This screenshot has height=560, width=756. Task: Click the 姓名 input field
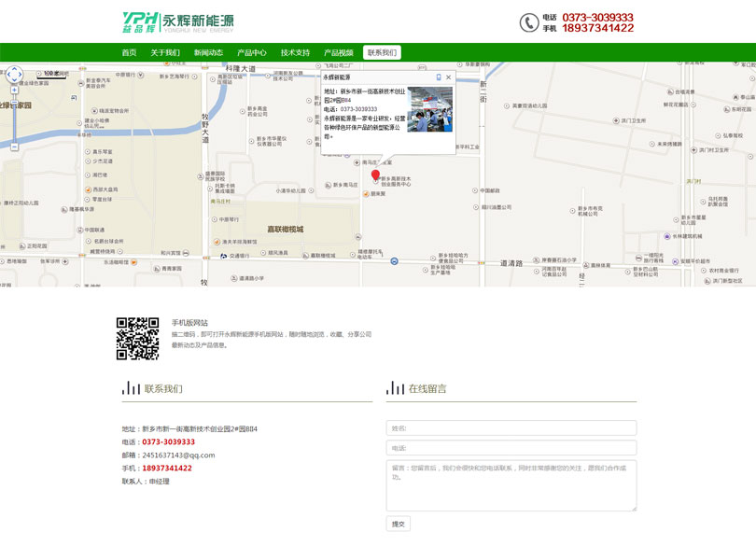click(x=511, y=428)
